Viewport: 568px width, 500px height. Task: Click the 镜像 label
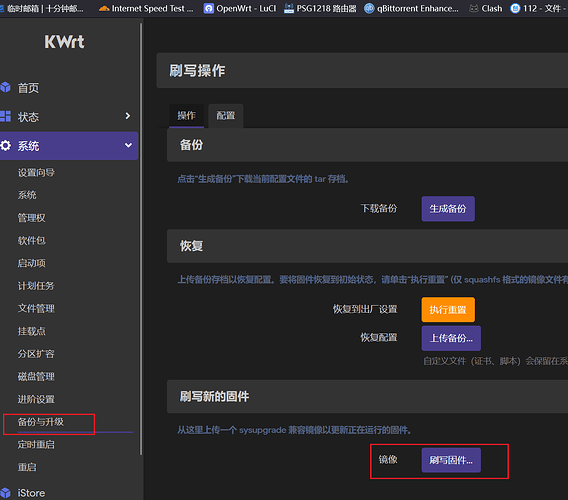[x=388, y=460]
